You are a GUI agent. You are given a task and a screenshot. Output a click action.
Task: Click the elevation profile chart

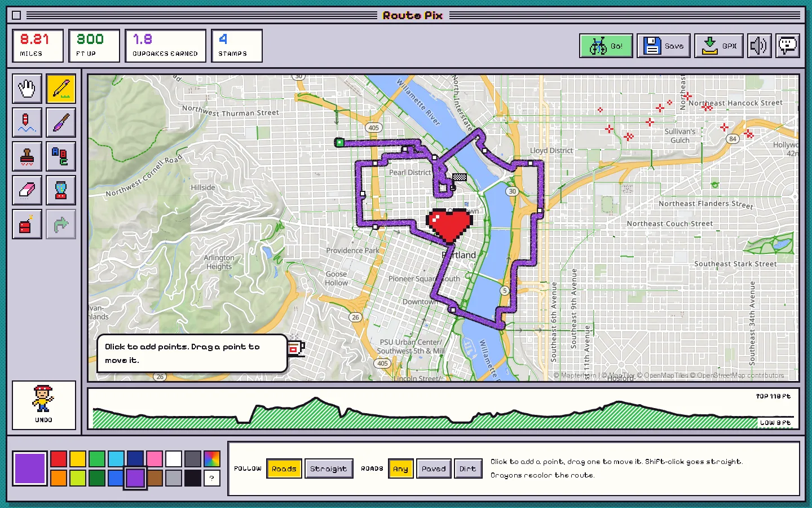coord(443,408)
